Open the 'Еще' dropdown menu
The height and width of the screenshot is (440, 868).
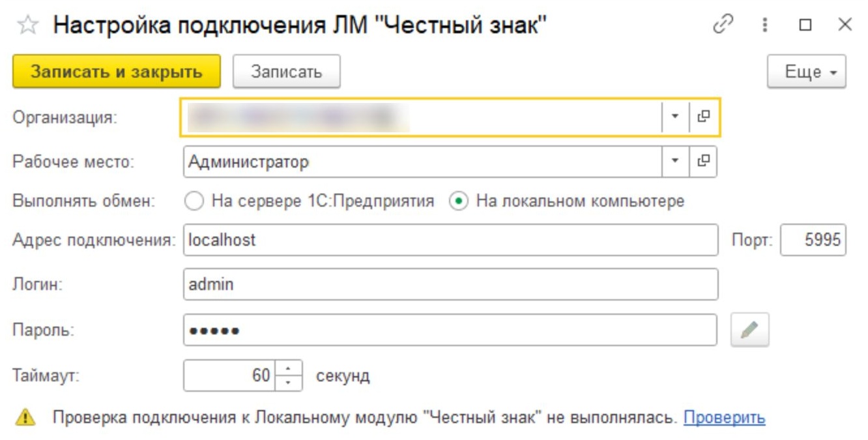[x=807, y=71]
